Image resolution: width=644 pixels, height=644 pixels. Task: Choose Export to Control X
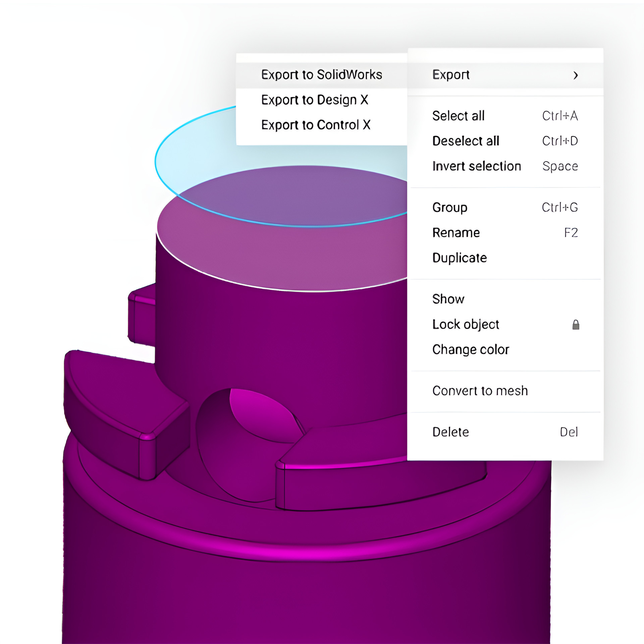pyautogui.click(x=316, y=125)
